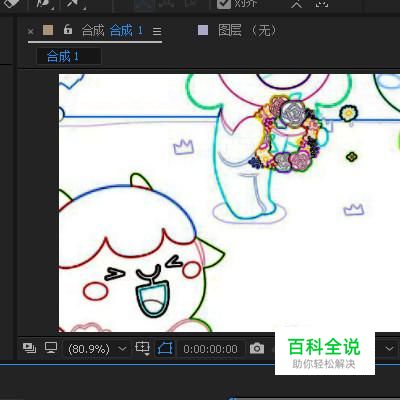
Task: Close the 合成 1 composition panel
Action: tap(31, 32)
